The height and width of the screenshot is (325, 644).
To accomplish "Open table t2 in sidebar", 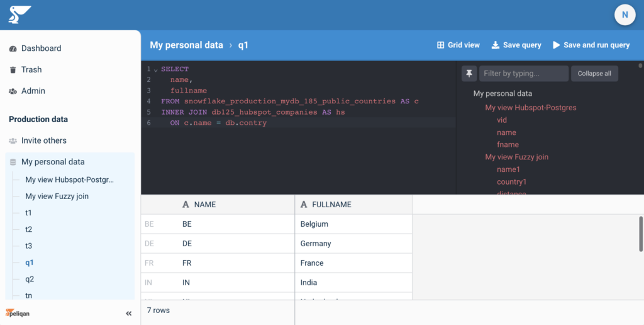I will [x=29, y=229].
